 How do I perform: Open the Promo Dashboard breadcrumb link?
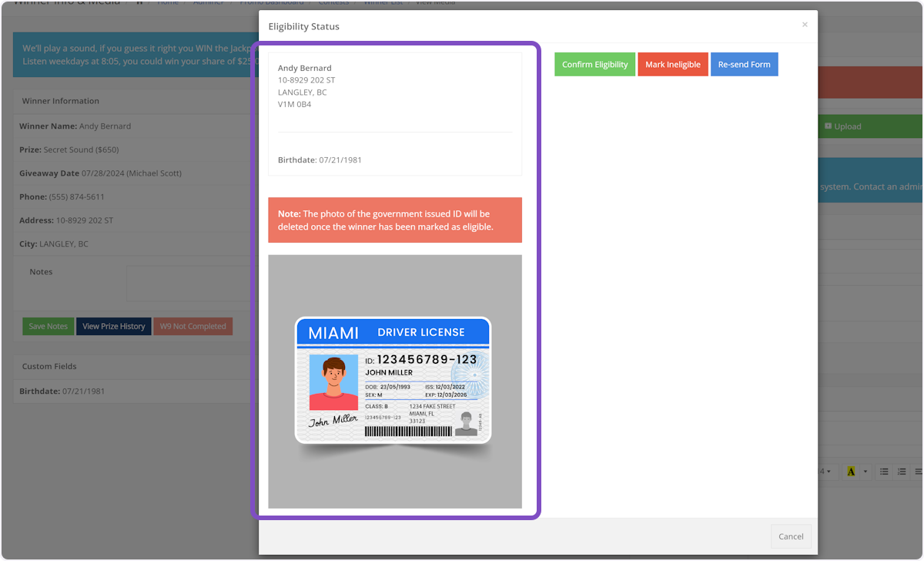(273, 3)
